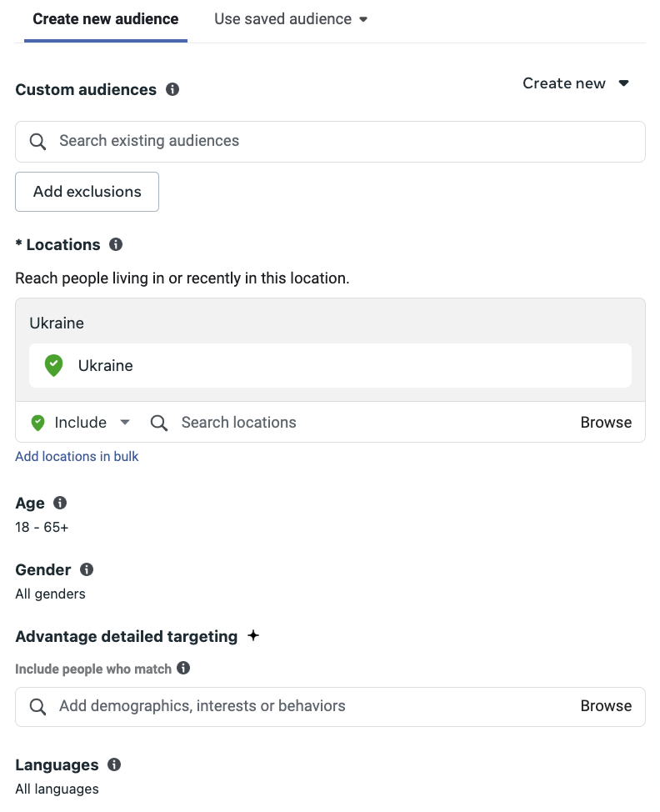
Task: Click the Gender info icon
Action: 87,569
